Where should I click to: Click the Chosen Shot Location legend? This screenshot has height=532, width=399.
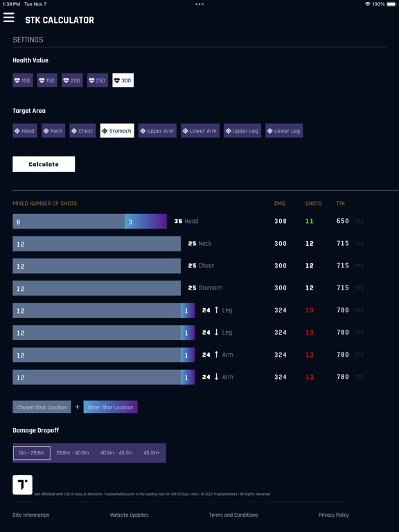tap(42, 407)
